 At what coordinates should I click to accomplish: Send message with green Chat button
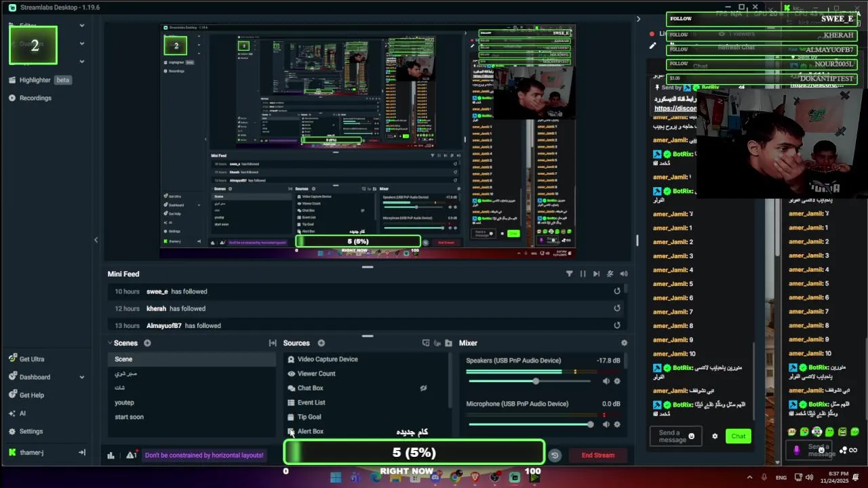pos(738,436)
